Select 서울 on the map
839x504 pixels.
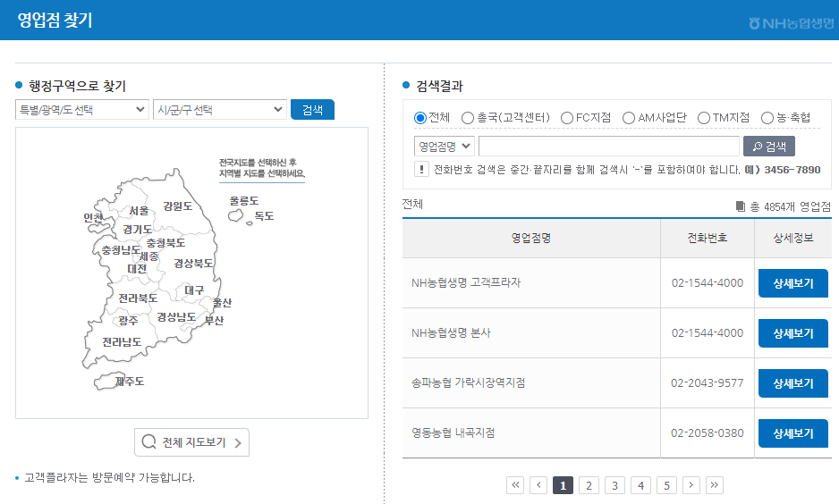140,211
